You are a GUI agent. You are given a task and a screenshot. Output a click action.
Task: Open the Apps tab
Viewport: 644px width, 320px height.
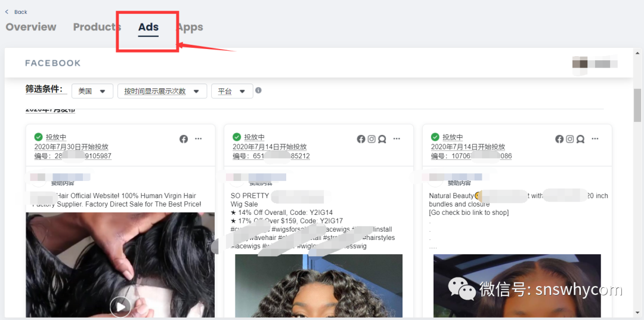coord(190,27)
